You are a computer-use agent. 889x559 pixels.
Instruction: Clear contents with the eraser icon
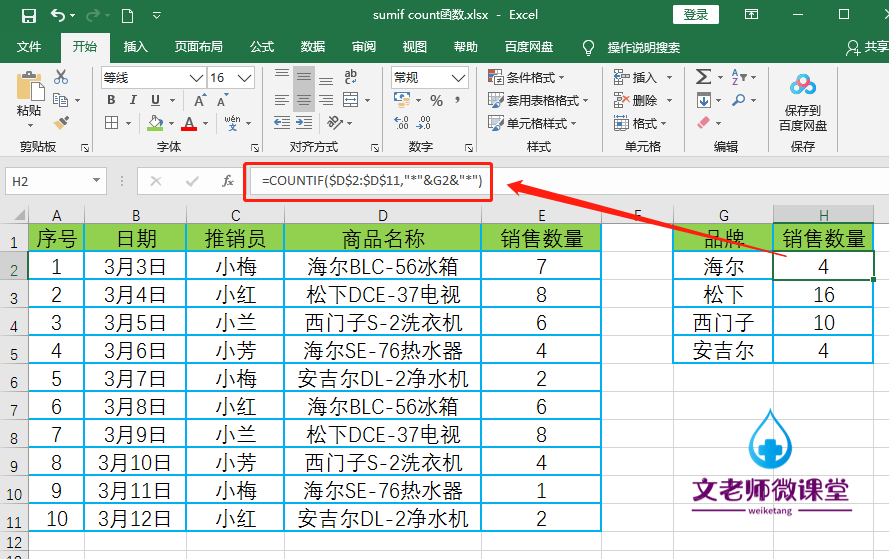point(704,122)
